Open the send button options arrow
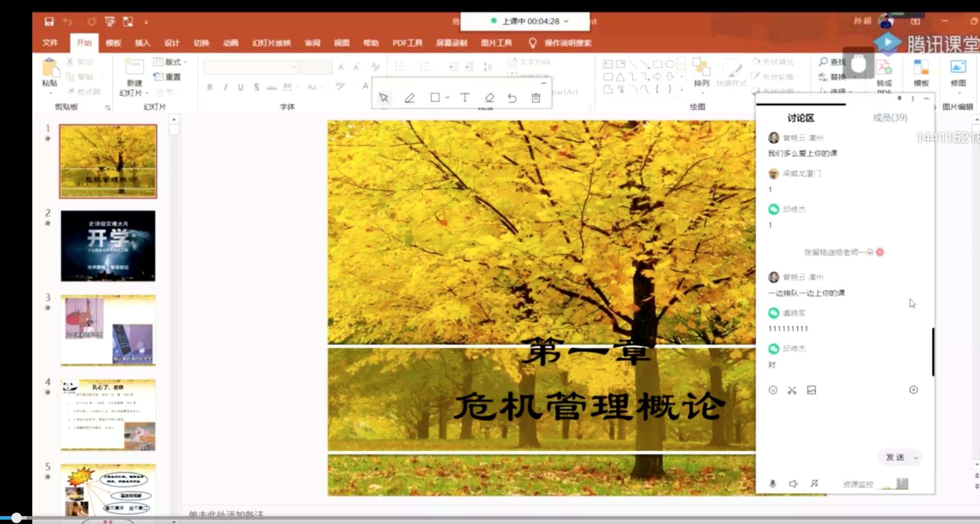 pos(915,458)
